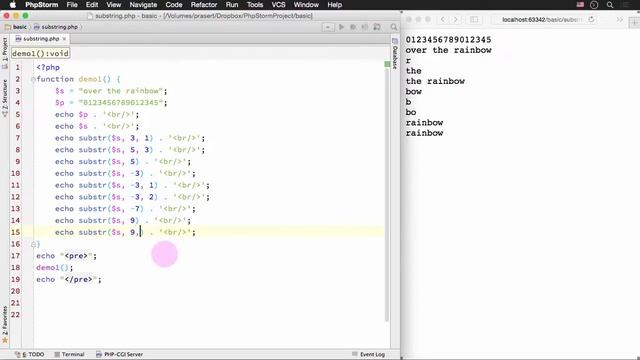This screenshot has width=640, height=360.
Task: Click the <?php opening tag on line 1
Action: click(48, 67)
